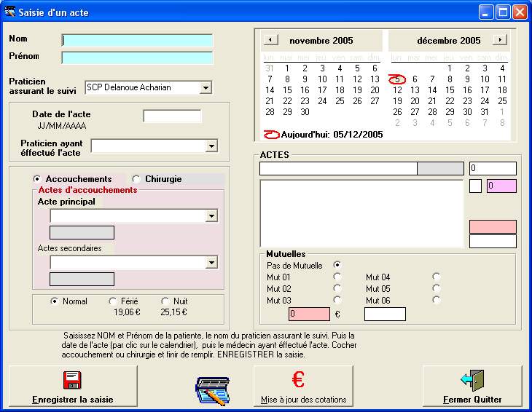Select November 15 in the calendar
532x412 pixels.
[287, 90]
